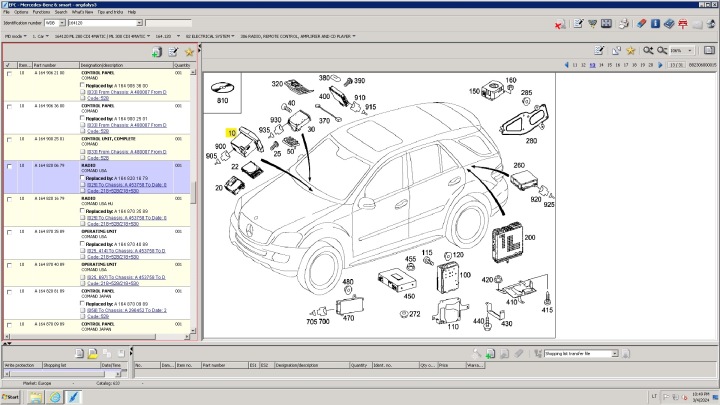
Task: Open the RADIO, REMOTE CONTROL, AMPLIFIER subgroup dropdown
Action: coord(298,36)
